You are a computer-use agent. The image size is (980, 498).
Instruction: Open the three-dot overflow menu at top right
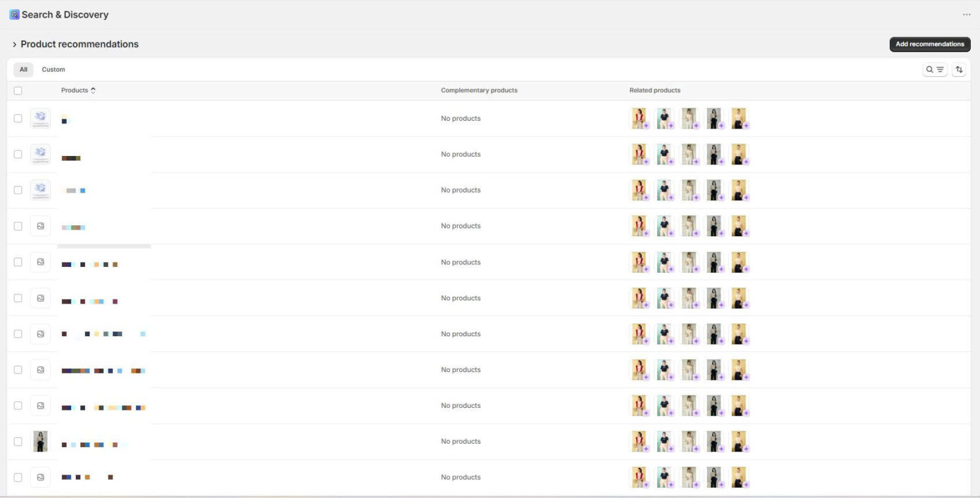pyautogui.click(x=966, y=14)
